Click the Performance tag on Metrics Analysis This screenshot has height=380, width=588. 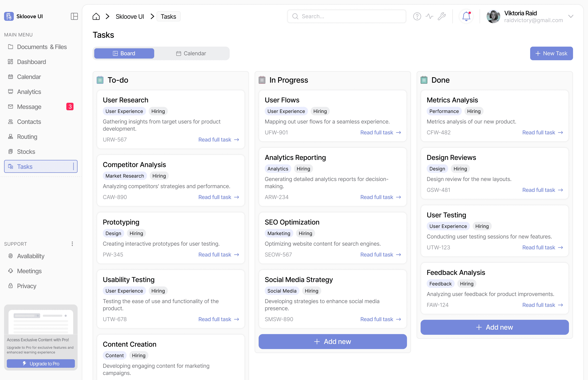coord(444,111)
